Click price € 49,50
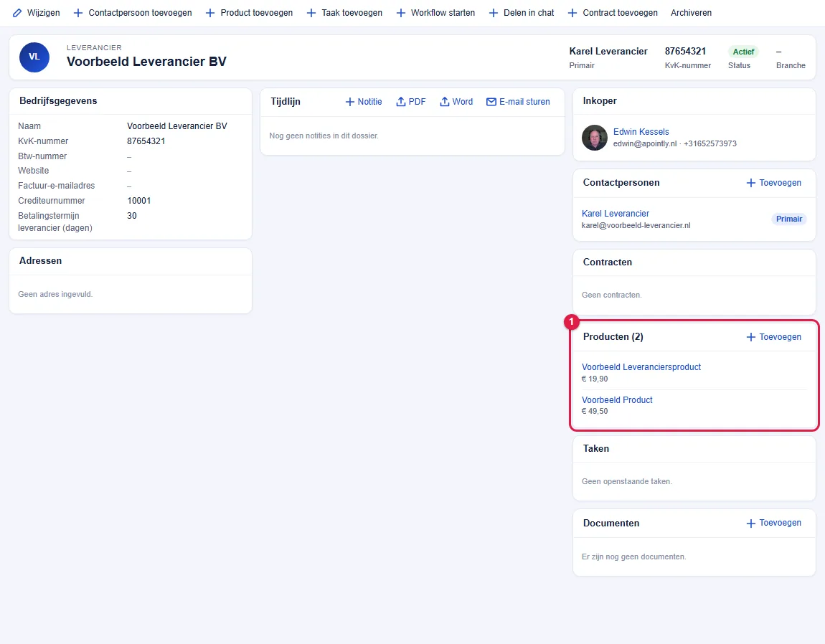The width and height of the screenshot is (825, 644). click(595, 412)
